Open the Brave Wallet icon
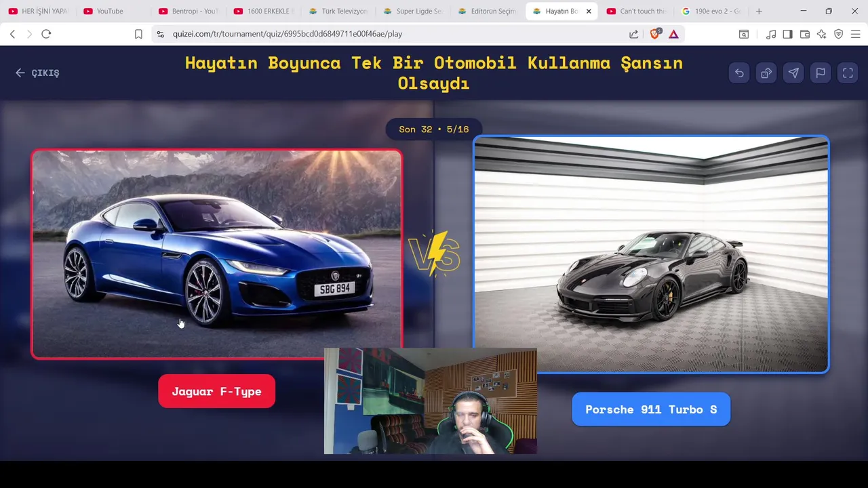The height and width of the screenshot is (488, 868). pos(805,34)
